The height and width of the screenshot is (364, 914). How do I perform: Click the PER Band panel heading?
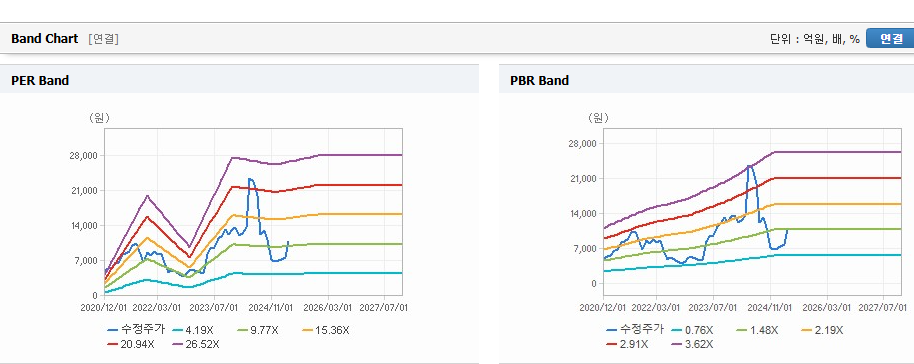[x=40, y=80]
